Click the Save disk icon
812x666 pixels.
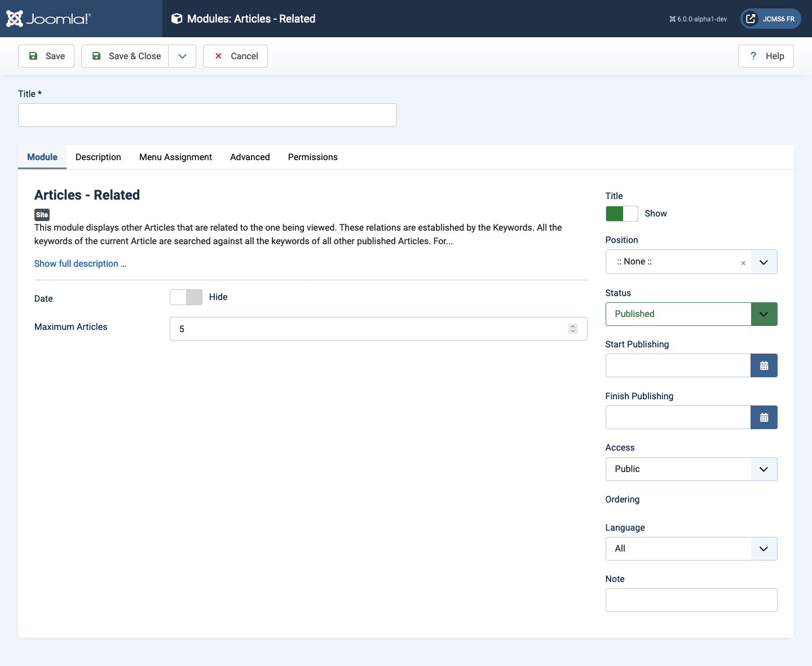point(33,56)
